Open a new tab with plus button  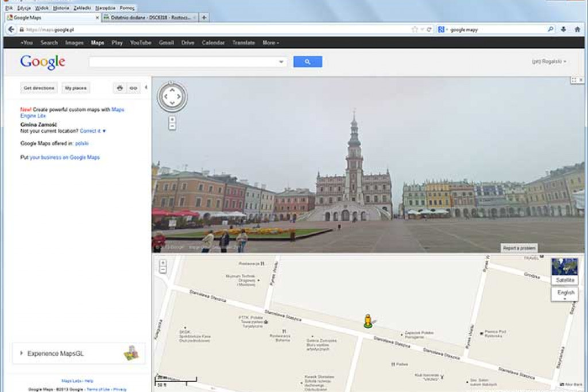[204, 17]
